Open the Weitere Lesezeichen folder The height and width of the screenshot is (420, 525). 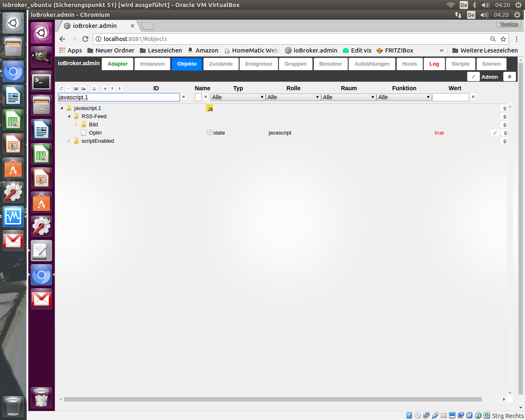pos(485,50)
